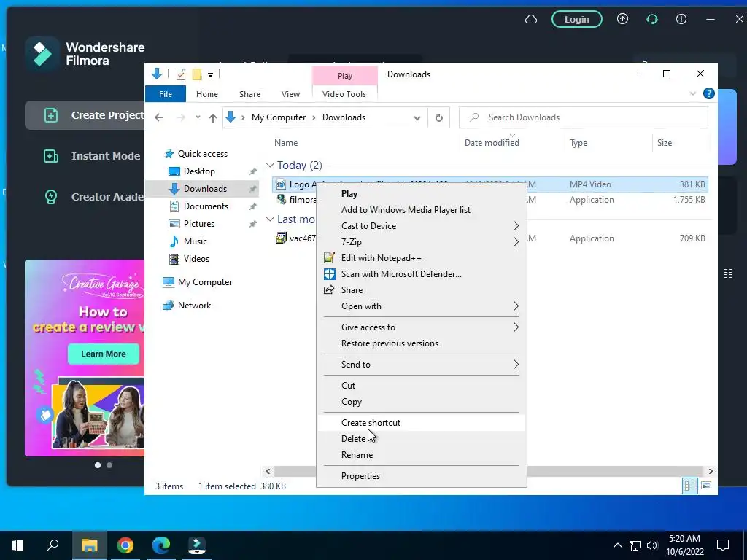747x560 pixels.
Task: Open Filmora support headset icon
Action: pos(651,19)
